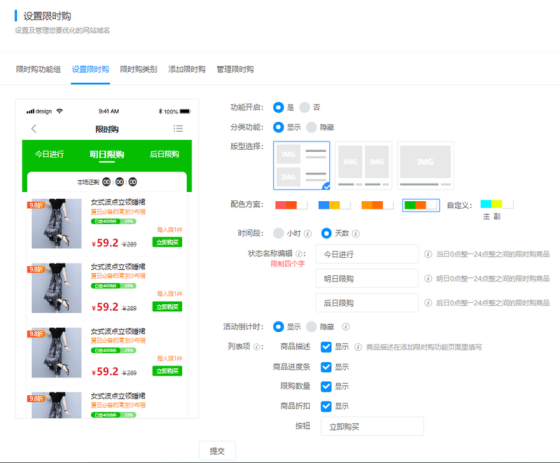Click info icon after 活动倒计时 options
560x463 pixels.
pyautogui.click(x=346, y=327)
